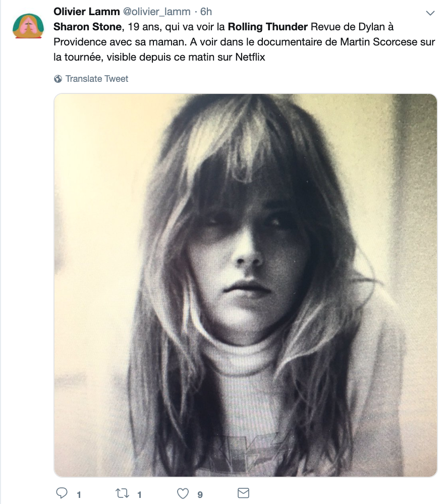445x504 pixels.
Task: Open the black-and-white photo attachment
Action: tap(245, 285)
